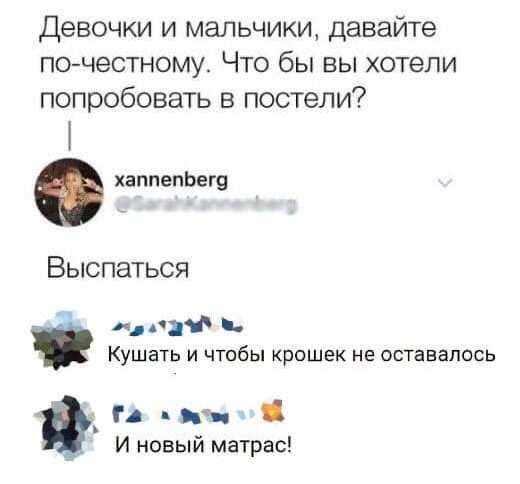The width and height of the screenshot is (520, 484).
Task: Click the line 'Девочки и мальчики, давайте'
Action: coord(238,28)
